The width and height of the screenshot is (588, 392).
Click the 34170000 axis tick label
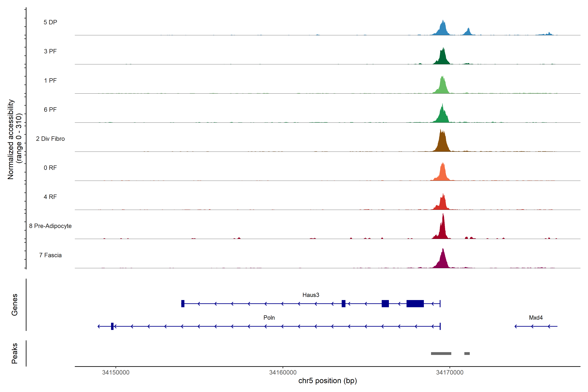(450, 373)
